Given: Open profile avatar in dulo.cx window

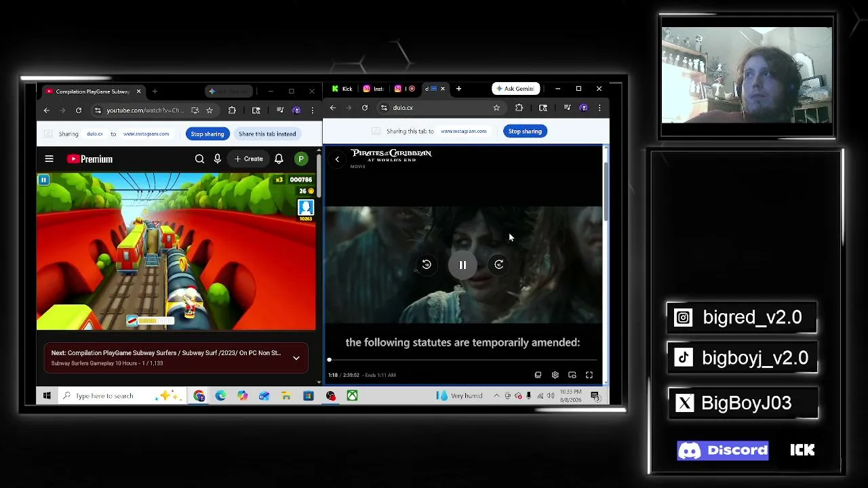Looking at the screenshot, I should 583,108.
